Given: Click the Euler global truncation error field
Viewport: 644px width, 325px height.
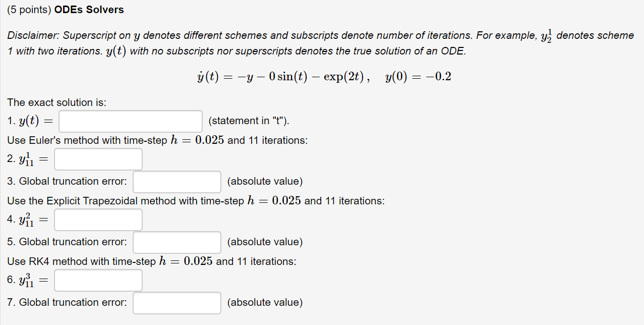Looking at the screenshot, I should (177, 182).
